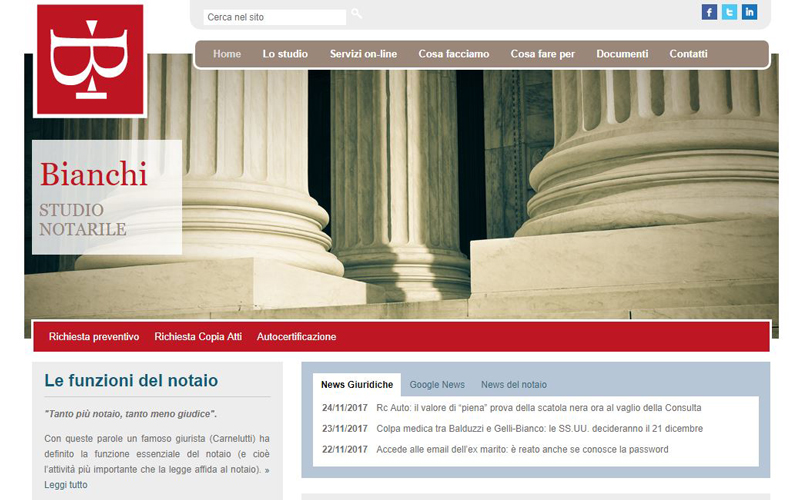Open the 'Cosa fare per' menu
The width and height of the screenshot is (800, 500).
coord(542,54)
